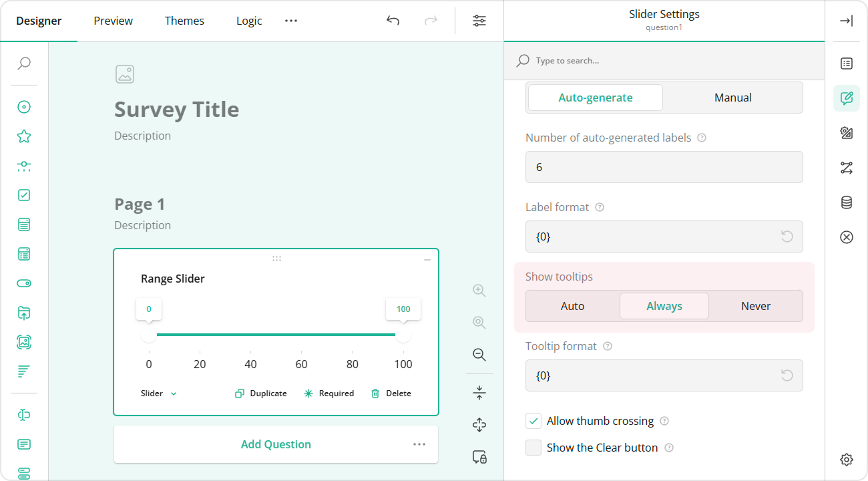
Task: Pick the Image Picker question type
Action: [x=24, y=341]
